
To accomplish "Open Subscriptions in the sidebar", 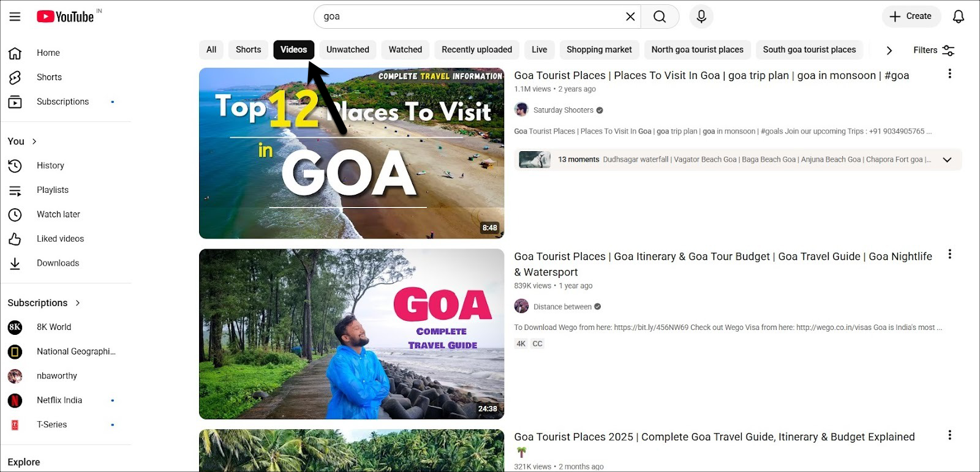I will [61, 102].
